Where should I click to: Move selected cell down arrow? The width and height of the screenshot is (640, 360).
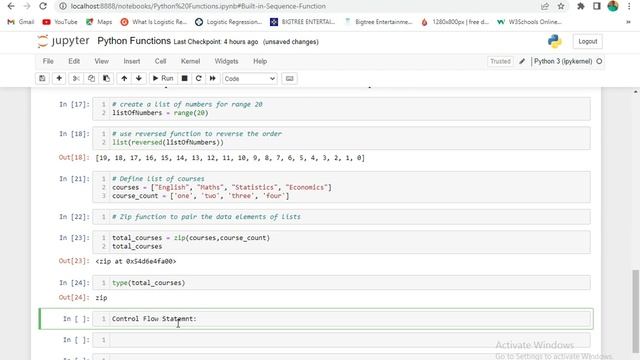click(139, 78)
